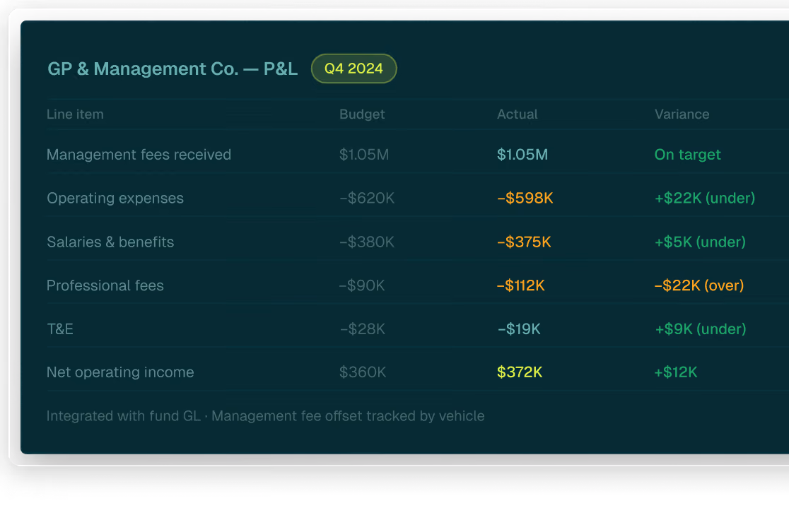Viewport: 789px width, 532px height.
Task: Click the Line item column header
Action: tap(75, 114)
